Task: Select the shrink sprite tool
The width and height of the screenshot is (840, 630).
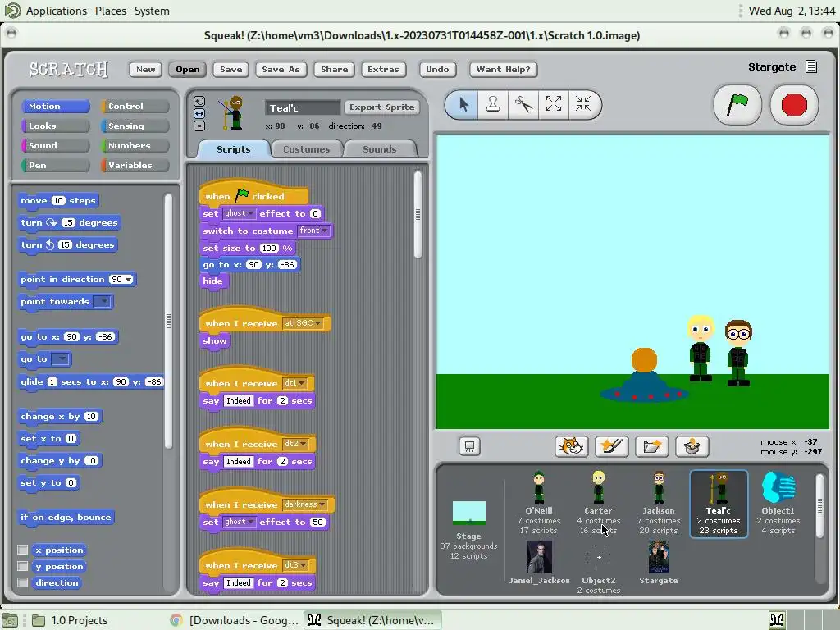Action: click(583, 104)
